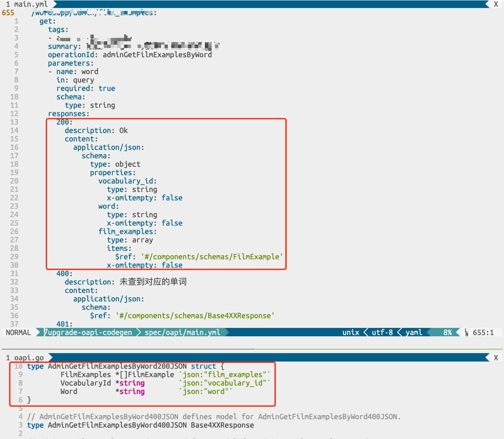Click the 'summary:' key

[64, 46]
